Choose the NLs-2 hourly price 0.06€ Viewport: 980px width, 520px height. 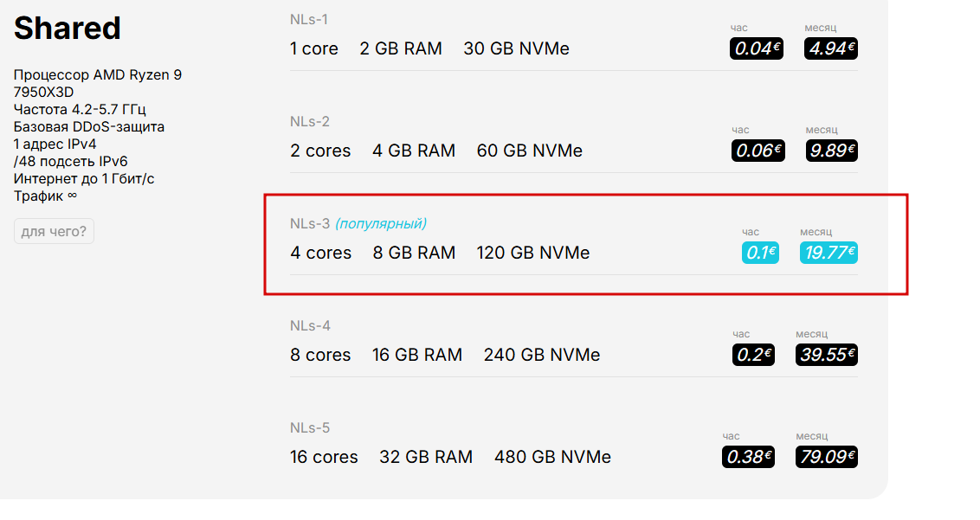pos(758,151)
